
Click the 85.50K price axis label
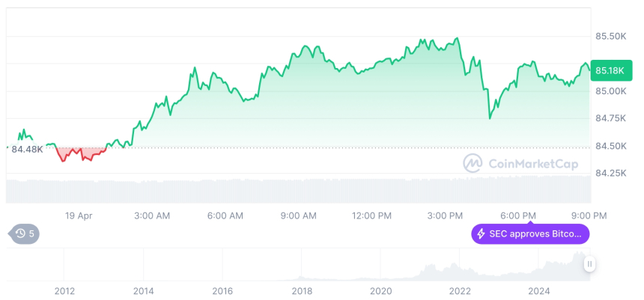[x=610, y=36]
